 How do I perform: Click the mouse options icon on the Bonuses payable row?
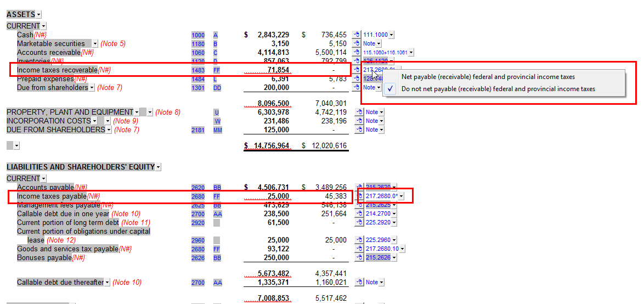click(359, 257)
